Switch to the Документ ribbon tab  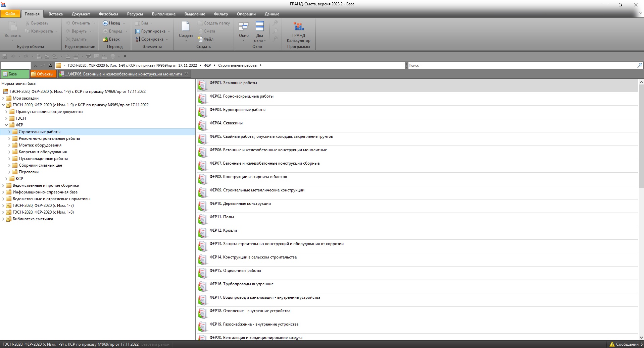[x=81, y=14]
